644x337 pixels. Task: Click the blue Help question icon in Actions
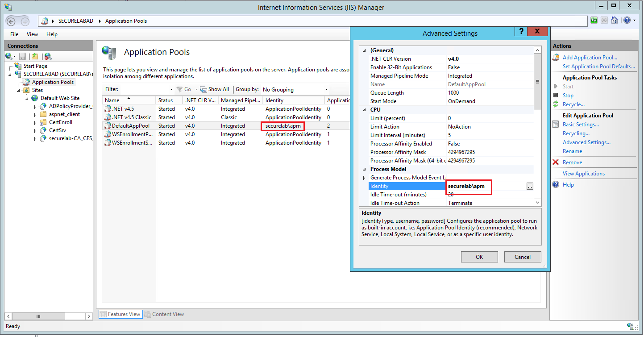[x=556, y=184]
